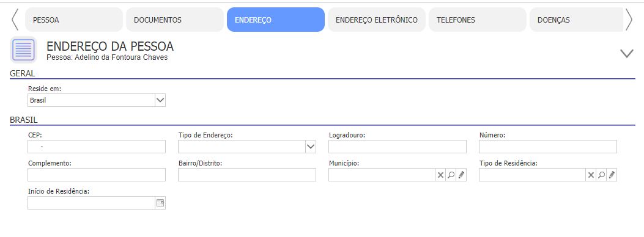Search Tipo de Residência with magnifier icon

601,175
